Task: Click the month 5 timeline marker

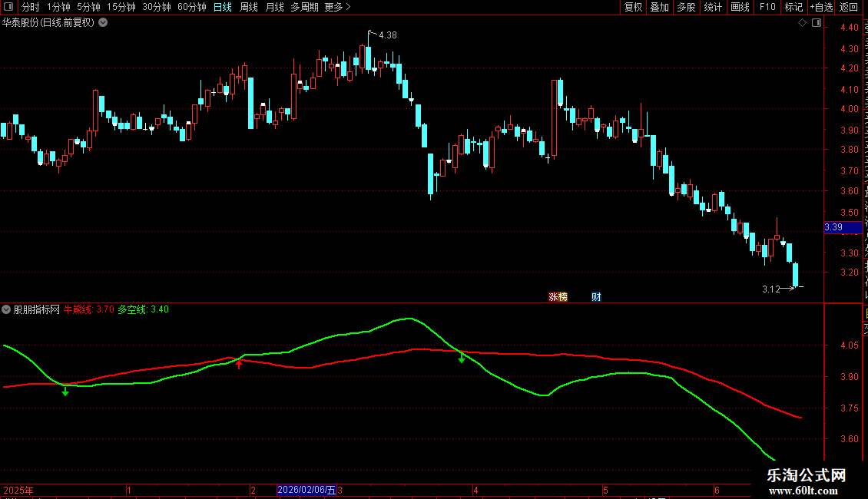Action: pos(605,490)
